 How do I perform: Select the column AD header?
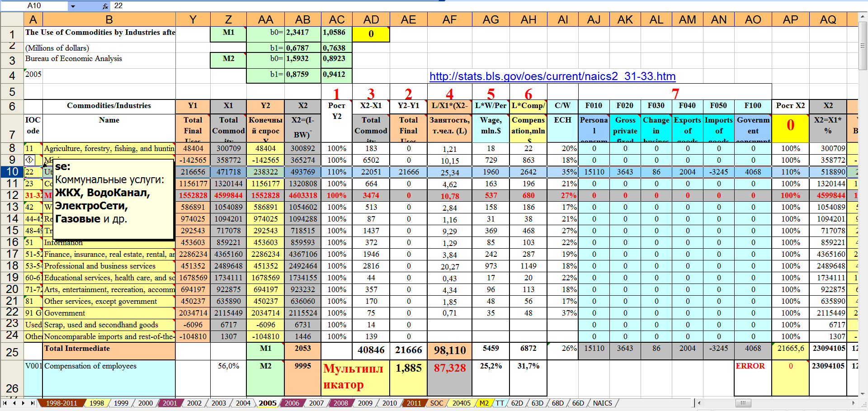[371, 19]
